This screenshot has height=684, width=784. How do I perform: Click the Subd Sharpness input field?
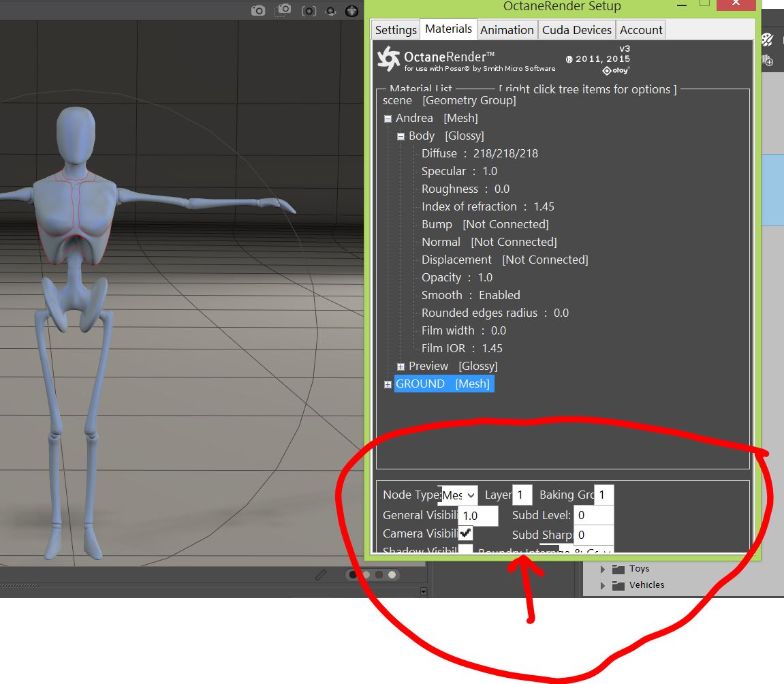pyautogui.click(x=593, y=535)
